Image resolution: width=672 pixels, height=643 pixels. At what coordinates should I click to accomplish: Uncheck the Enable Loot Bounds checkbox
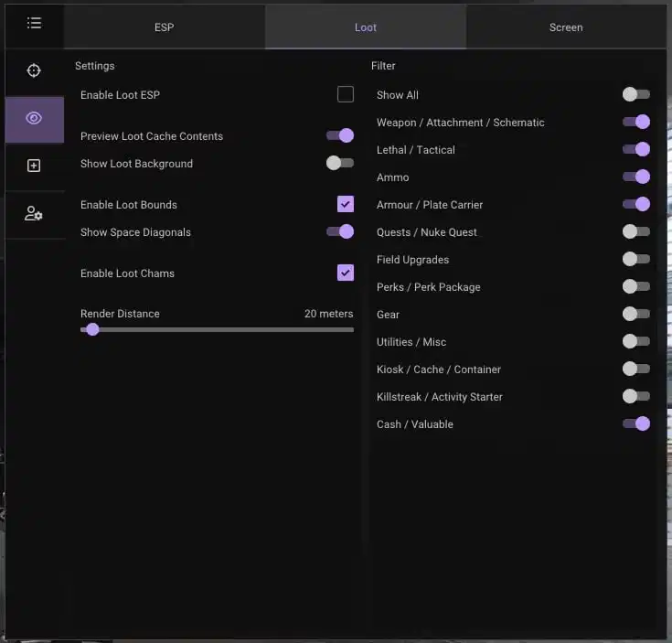coord(346,204)
